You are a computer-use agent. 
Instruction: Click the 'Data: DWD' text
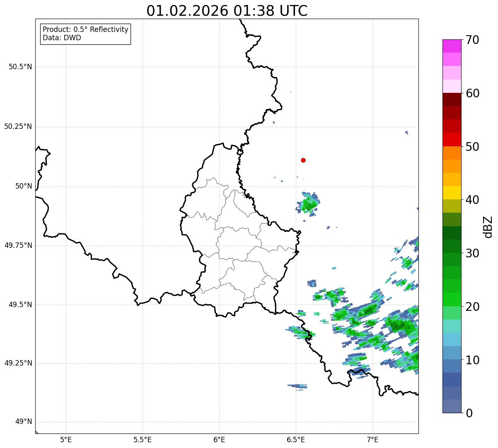coord(62,38)
